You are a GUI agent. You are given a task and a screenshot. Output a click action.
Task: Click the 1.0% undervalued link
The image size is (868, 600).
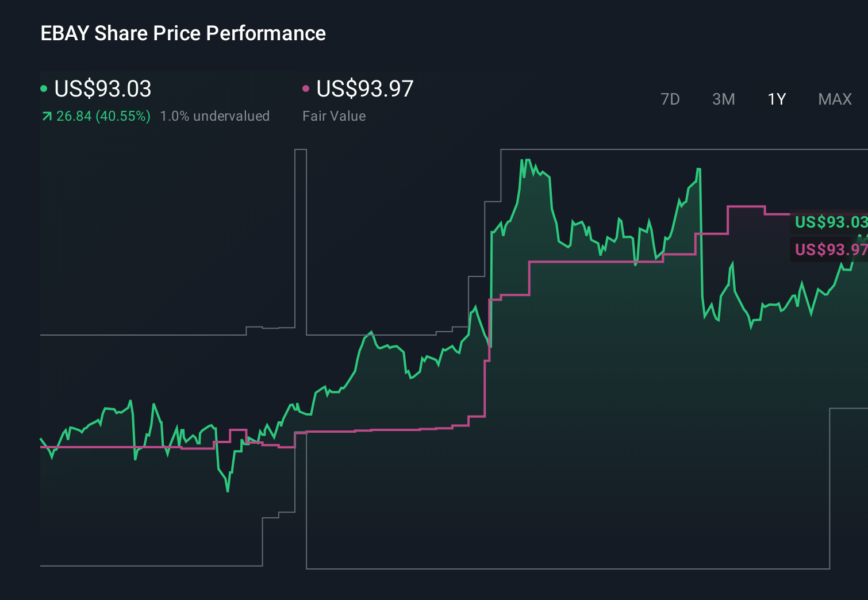215,116
